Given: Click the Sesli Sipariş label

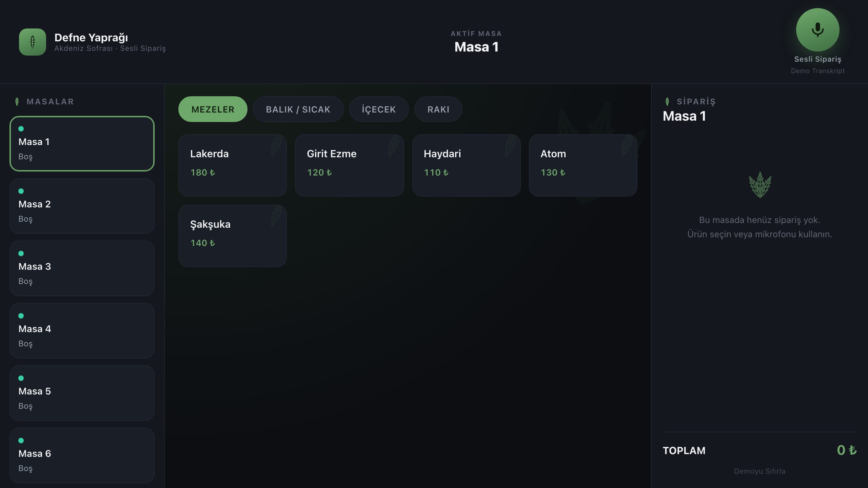Looking at the screenshot, I should point(817,59).
